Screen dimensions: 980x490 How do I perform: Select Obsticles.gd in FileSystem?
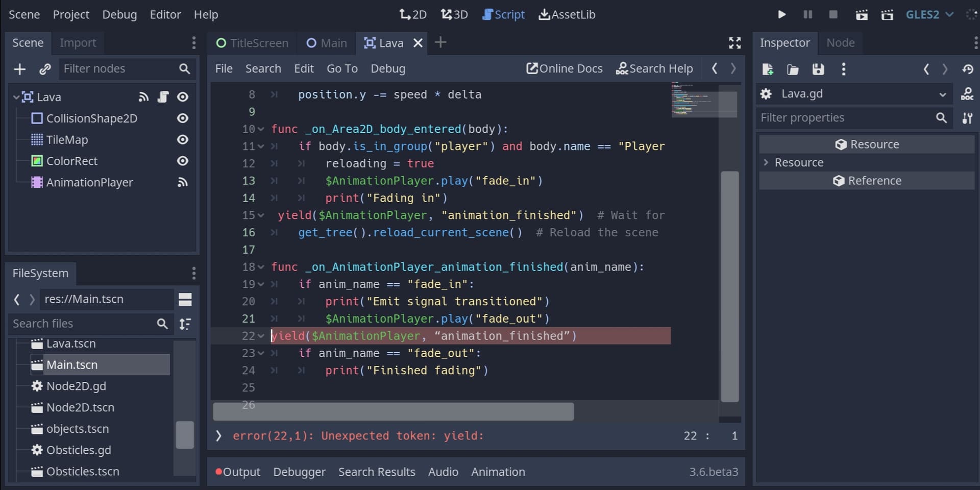[79, 450]
